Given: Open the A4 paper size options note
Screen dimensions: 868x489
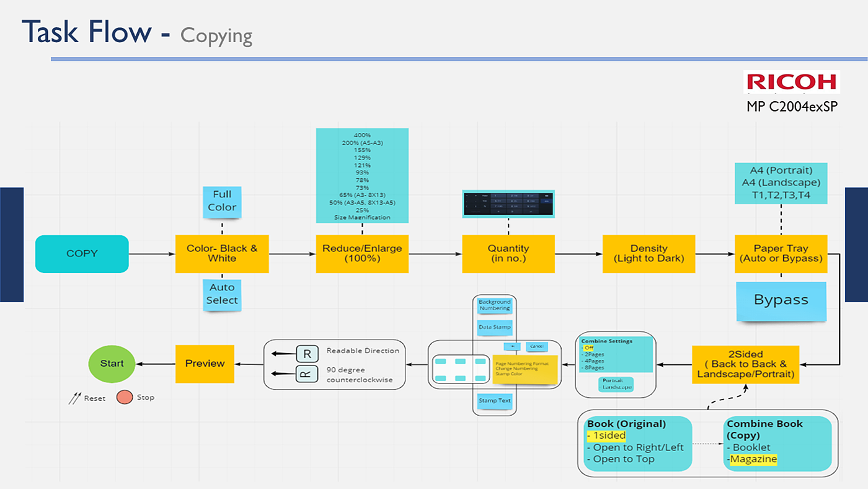Looking at the screenshot, I should [781, 183].
